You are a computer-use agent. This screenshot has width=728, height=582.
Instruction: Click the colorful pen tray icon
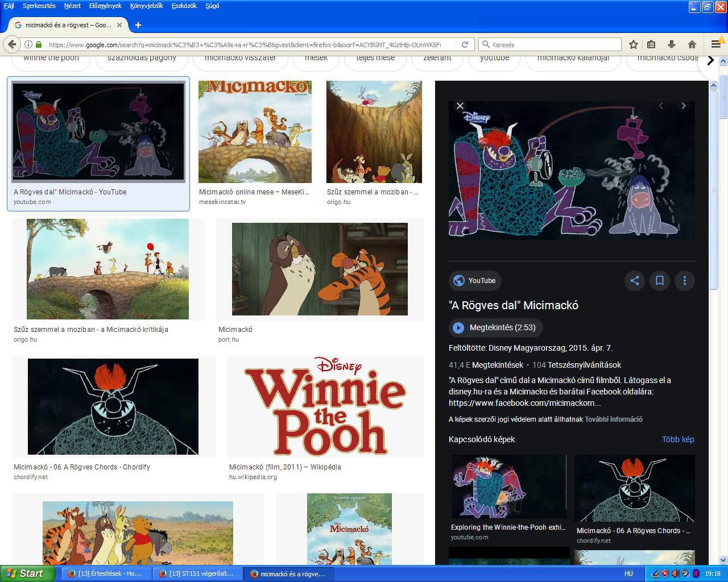pos(655,573)
